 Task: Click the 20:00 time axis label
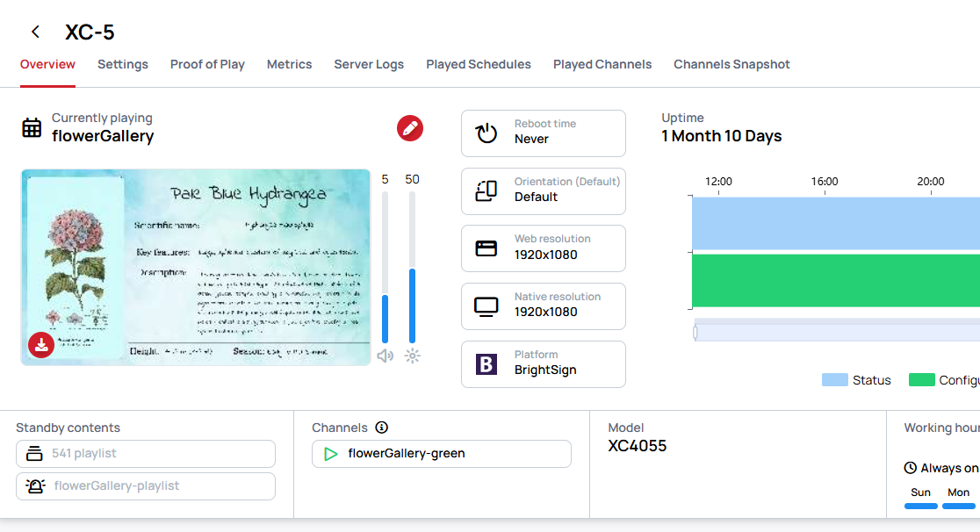tap(931, 182)
